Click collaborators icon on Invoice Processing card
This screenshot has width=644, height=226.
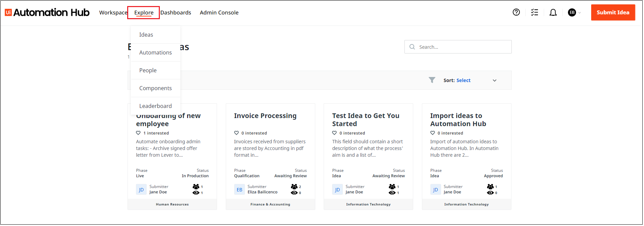click(x=294, y=186)
